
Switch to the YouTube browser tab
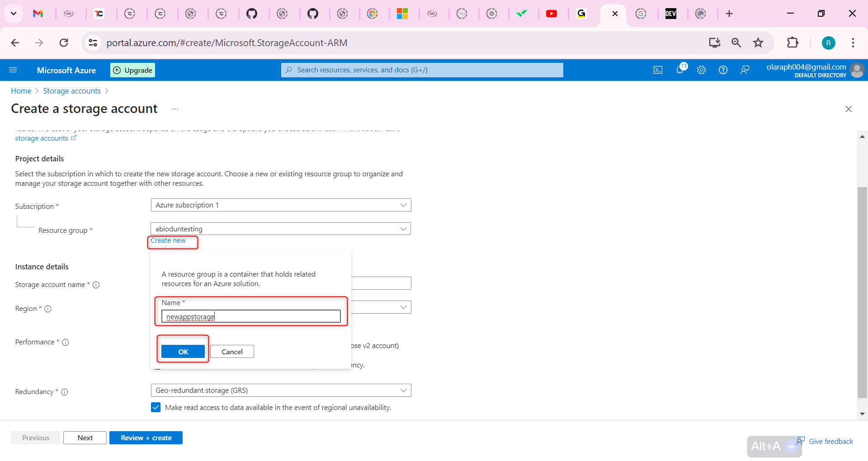coord(552,14)
